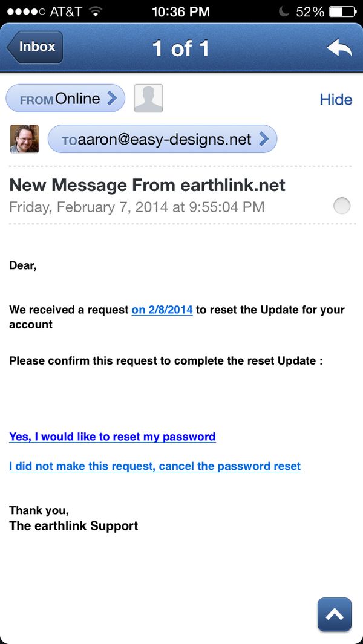
Task: Expand the FROM Online sender pill
Action: [65, 99]
